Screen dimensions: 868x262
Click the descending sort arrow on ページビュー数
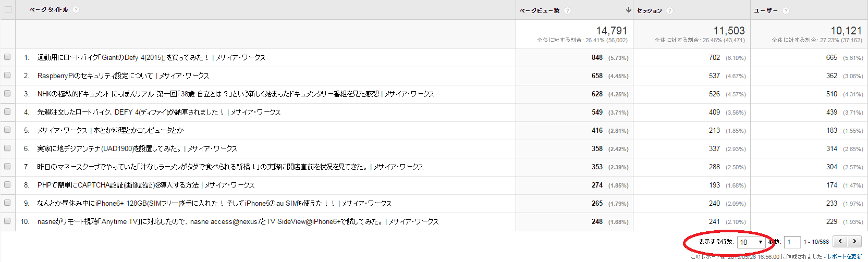pyautogui.click(x=628, y=10)
